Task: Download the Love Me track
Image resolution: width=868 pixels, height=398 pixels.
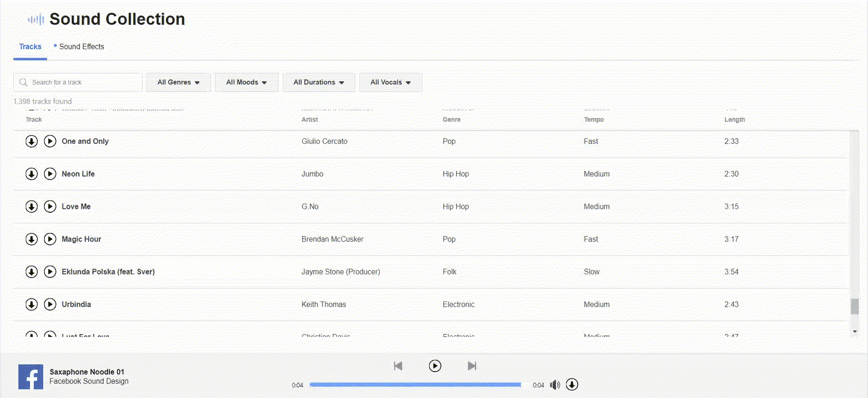Action: 32,206
